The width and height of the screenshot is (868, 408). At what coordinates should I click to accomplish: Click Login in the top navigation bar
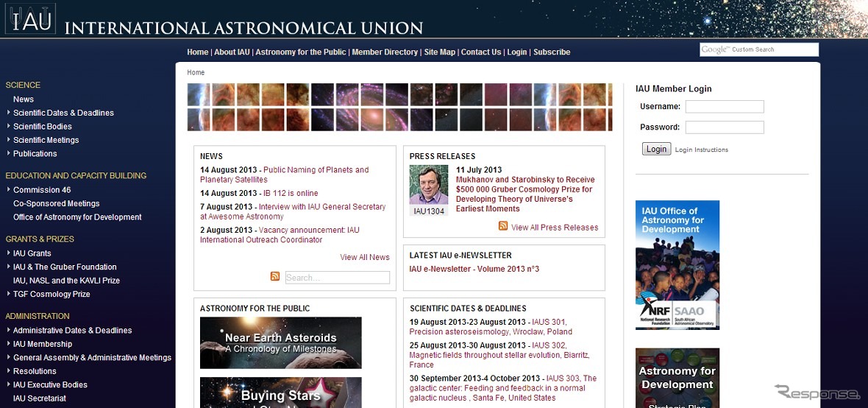[517, 52]
